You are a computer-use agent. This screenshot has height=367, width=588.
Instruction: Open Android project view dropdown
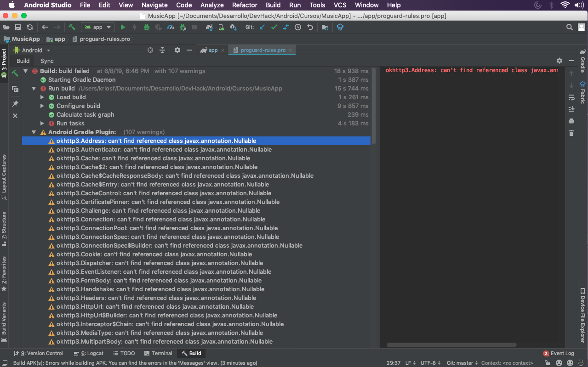click(x=32, y=50)
